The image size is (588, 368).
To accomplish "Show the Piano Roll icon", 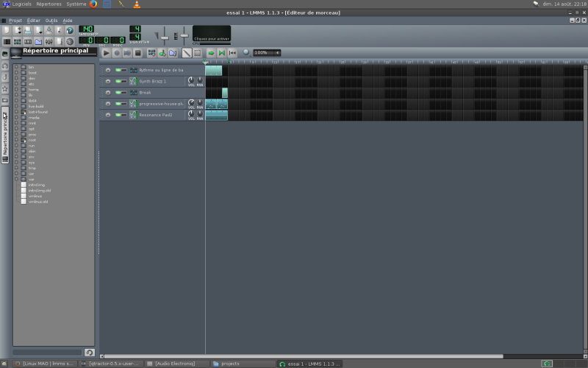I will pos(28,41).
